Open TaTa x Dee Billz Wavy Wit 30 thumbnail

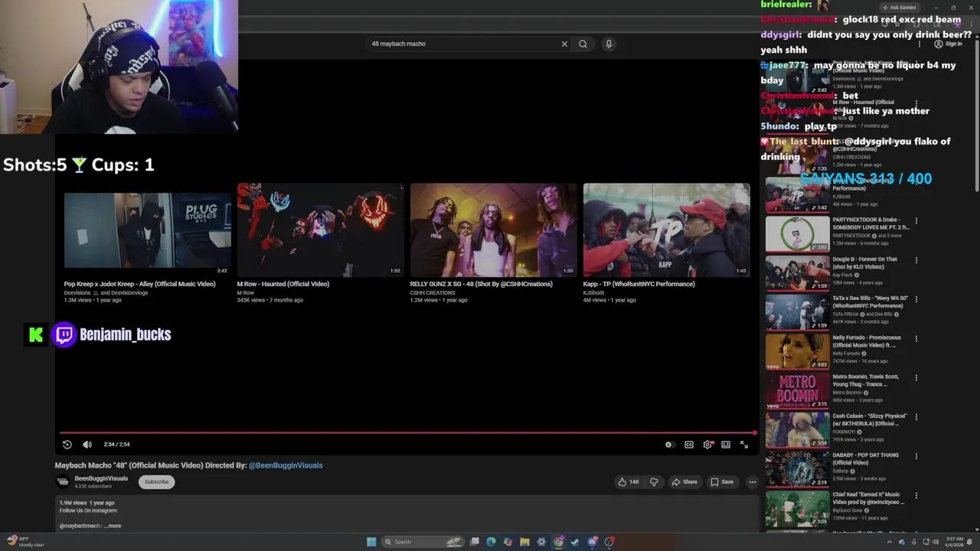click(x=797, y=312)
